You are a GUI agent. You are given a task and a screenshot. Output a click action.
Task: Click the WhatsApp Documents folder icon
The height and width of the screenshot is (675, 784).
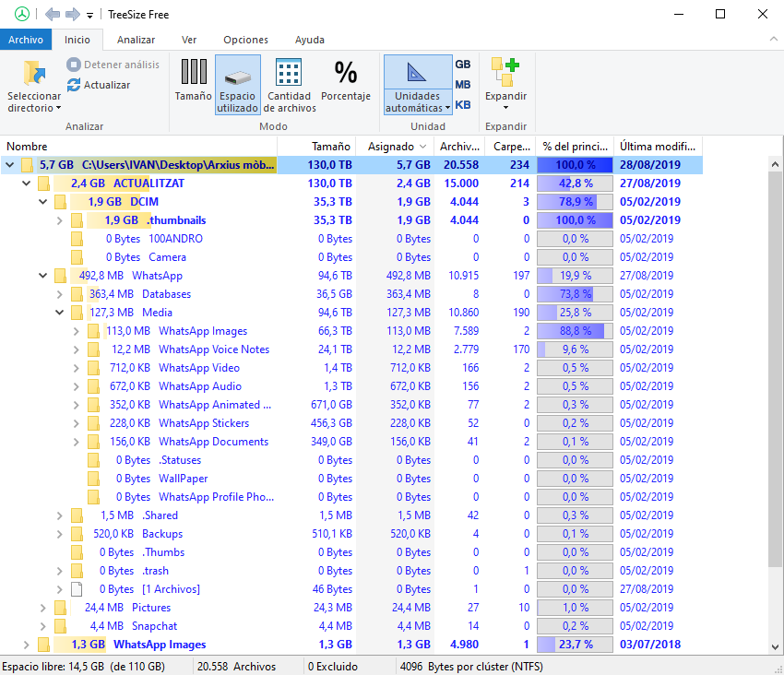93,442
